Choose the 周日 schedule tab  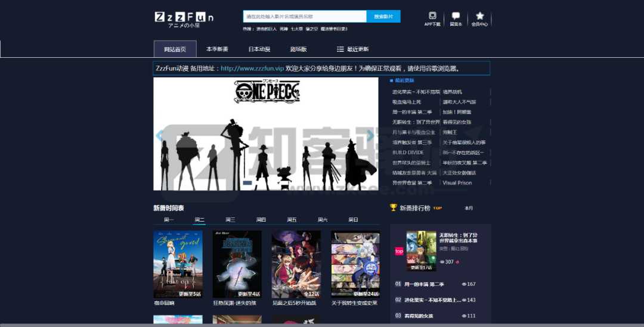353,220
